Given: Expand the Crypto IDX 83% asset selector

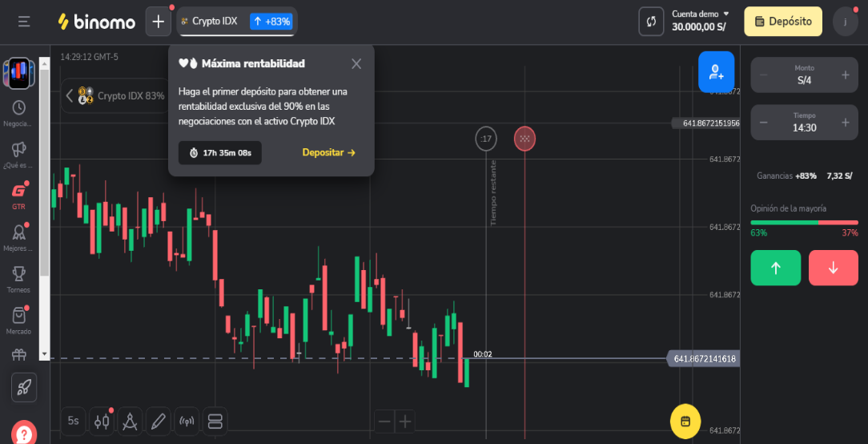Looking at the screenshot, I should (x=115, y=95).
